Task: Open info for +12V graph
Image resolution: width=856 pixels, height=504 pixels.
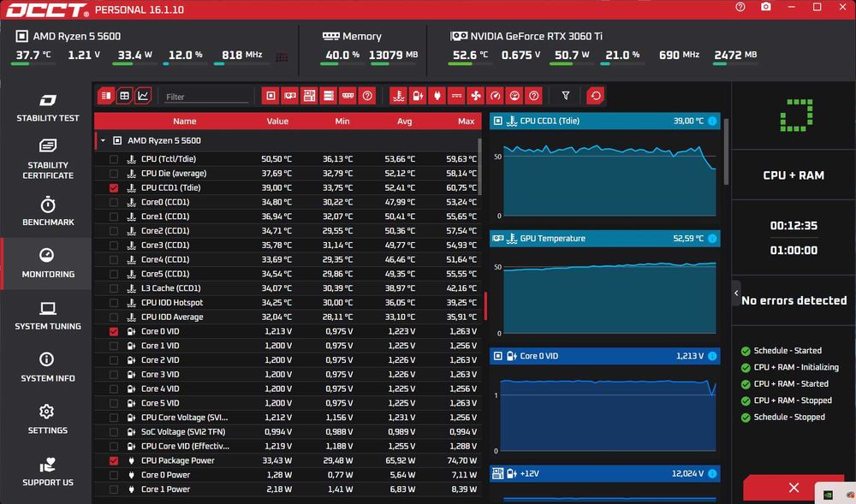Action: pyautogui.click(x=712, y=474)
